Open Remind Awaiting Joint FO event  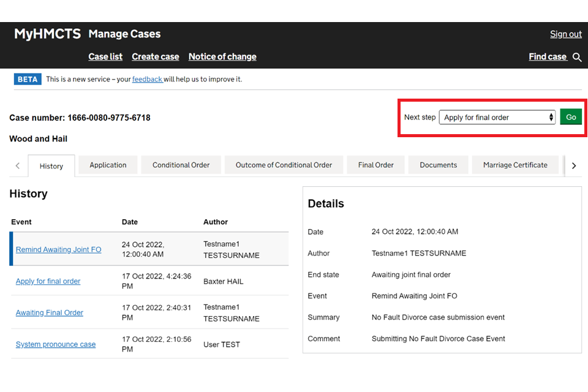(x=58, y=249)
